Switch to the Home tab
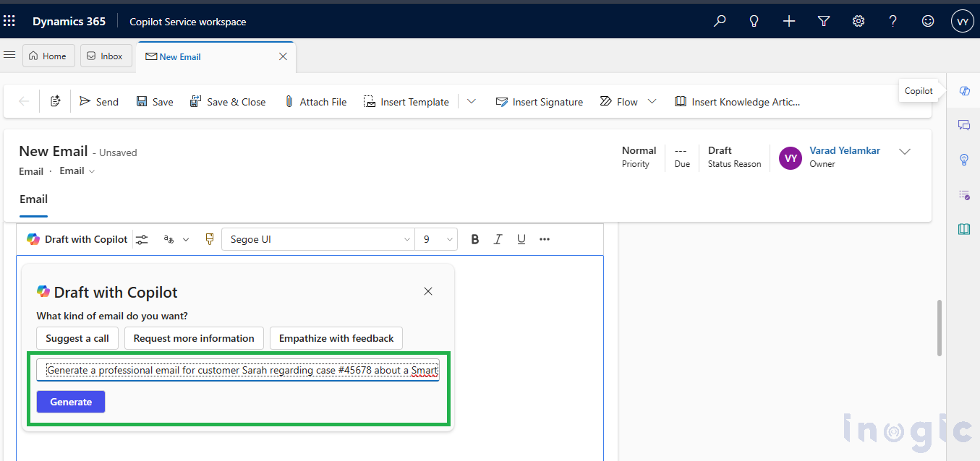The width and height of the screenshot is (980, 461). pos(48,56)
